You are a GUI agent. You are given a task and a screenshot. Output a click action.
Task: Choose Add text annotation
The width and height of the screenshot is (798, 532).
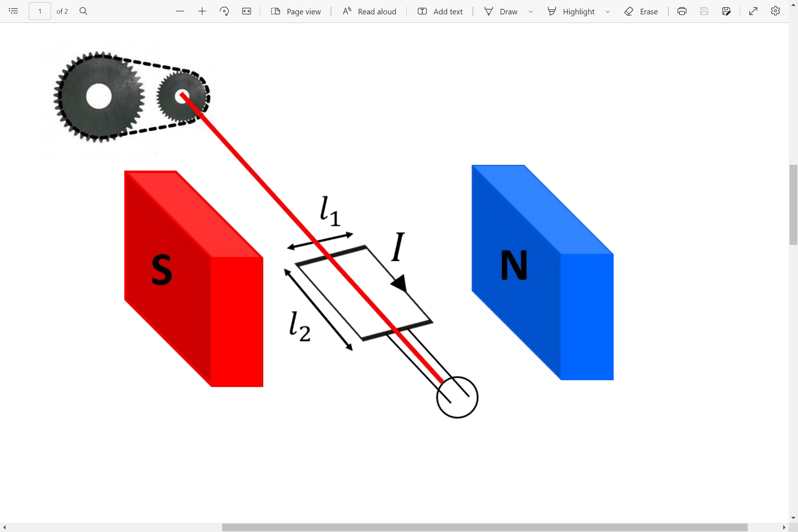click(440, 11)
